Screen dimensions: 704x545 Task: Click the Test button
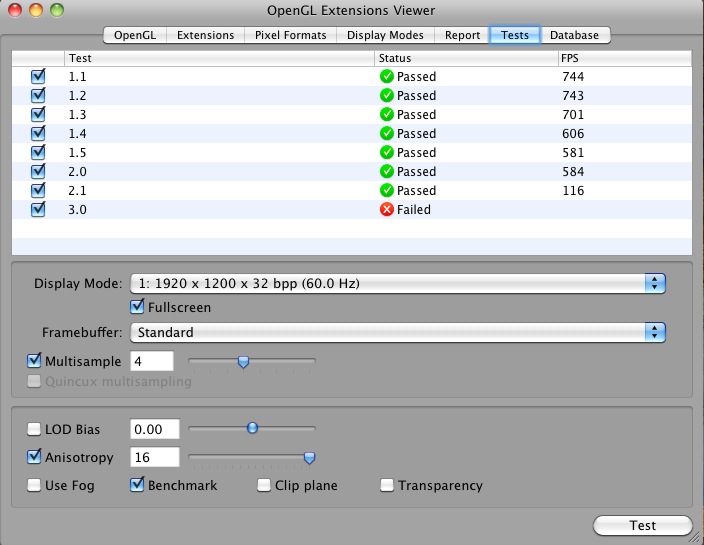pyautogui.click(x=642, y=525)
